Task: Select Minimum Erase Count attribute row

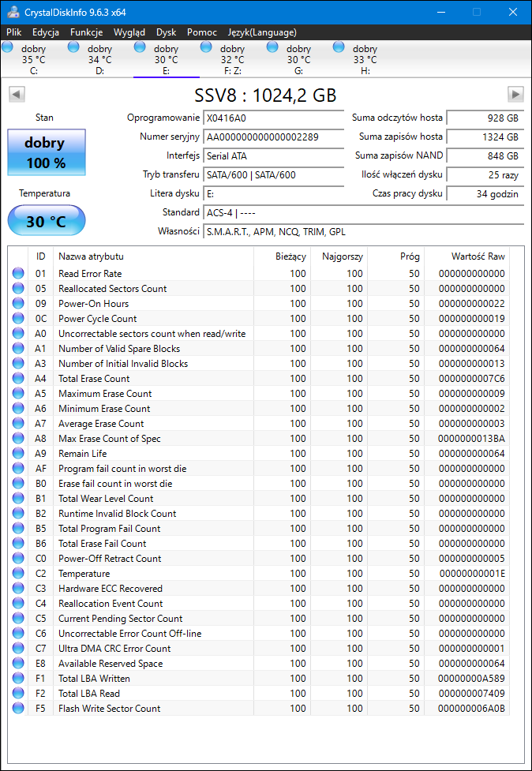Action: [259, 409]
